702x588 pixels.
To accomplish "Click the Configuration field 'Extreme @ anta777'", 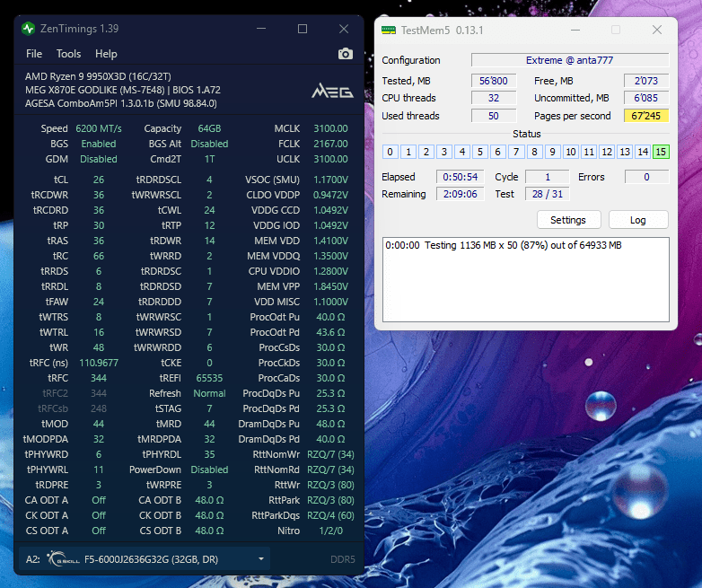I will 570,60.
